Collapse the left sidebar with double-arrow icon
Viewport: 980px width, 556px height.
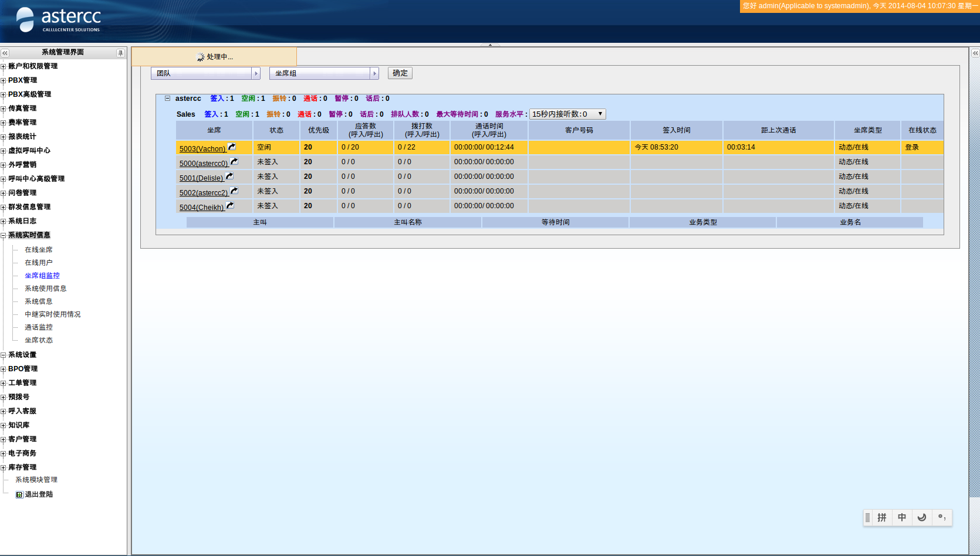tap(5, 53)
